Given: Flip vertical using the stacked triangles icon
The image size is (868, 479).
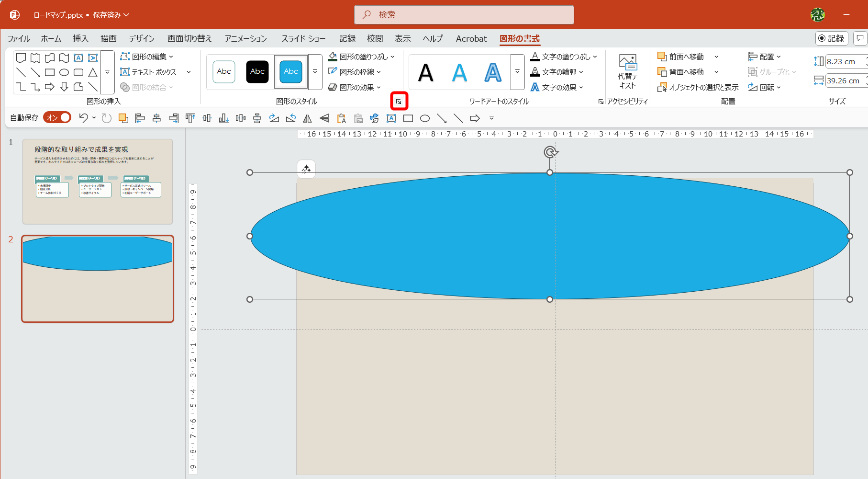Looking at the screenshot, I should coord(324,118).
